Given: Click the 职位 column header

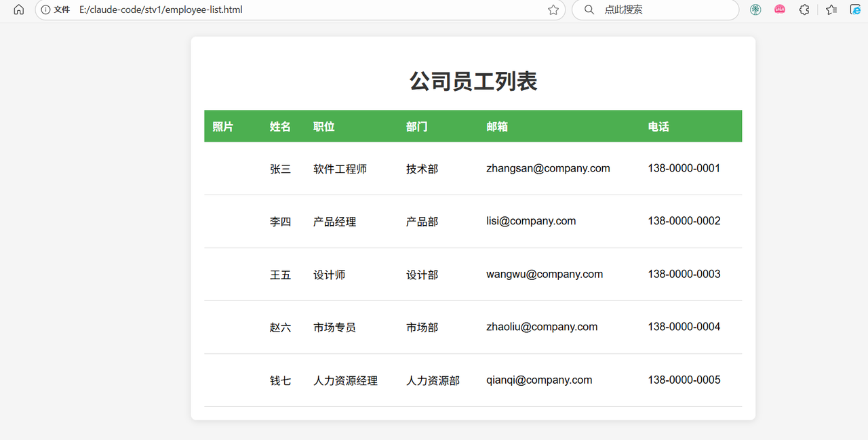Looking at the screenshot, I should [x=323, y=127].
